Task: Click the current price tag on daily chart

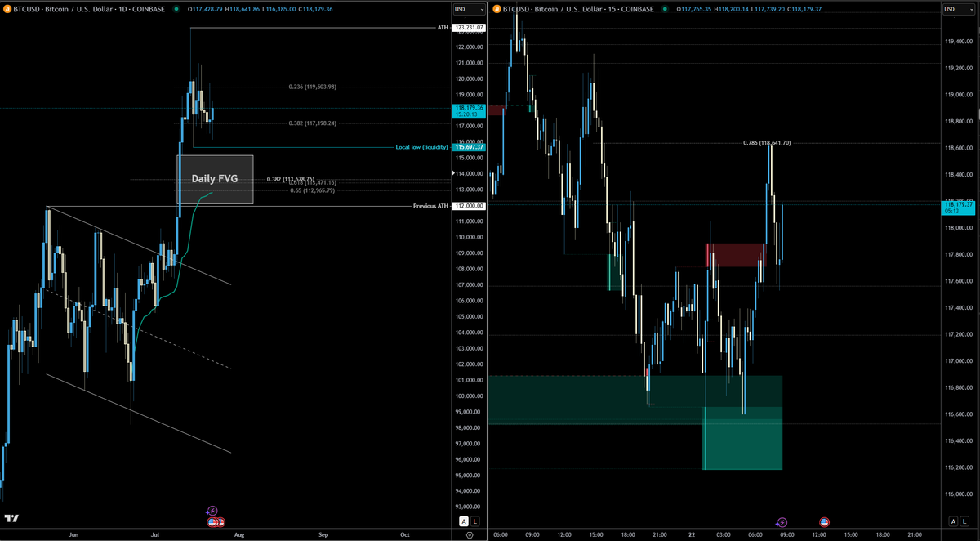Action: tap(469, 110)
